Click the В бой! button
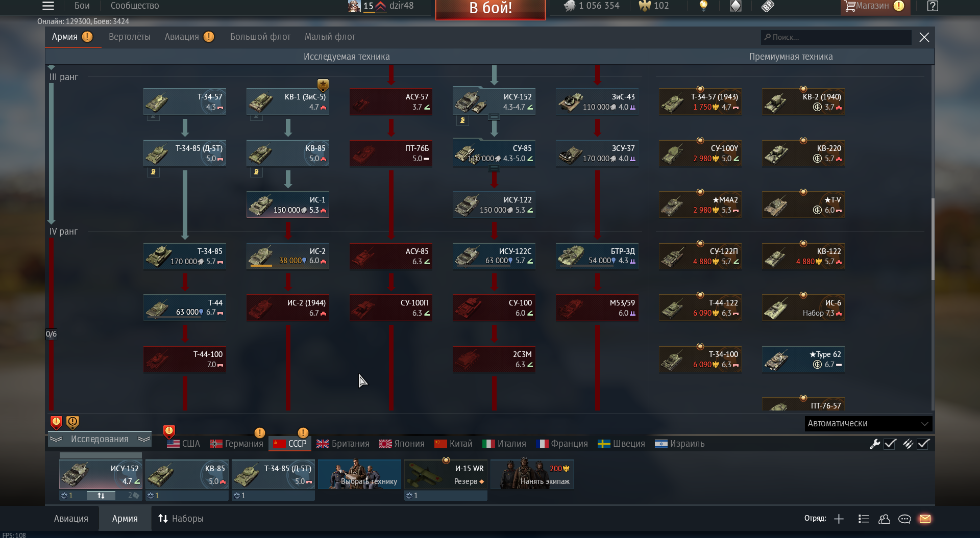 coord(491,9)
